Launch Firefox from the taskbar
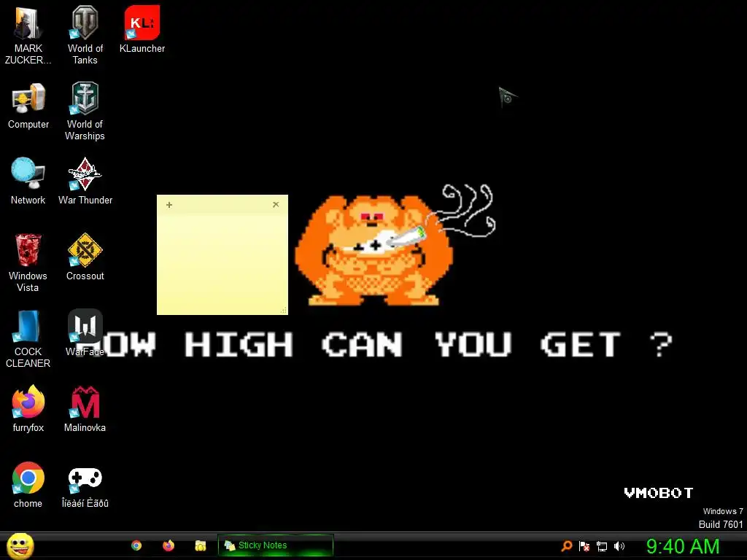The image size is (747, 560). [169, 545]
